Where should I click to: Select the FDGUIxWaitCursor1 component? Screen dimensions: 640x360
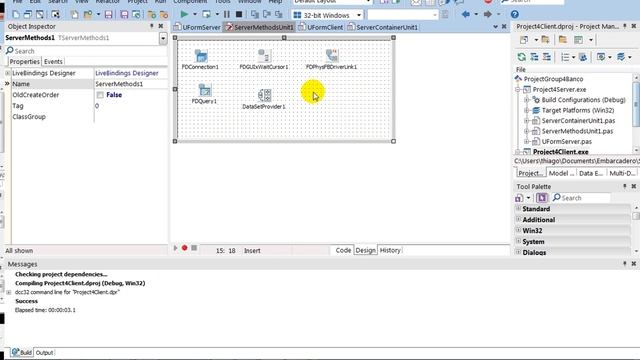point(264,60)
